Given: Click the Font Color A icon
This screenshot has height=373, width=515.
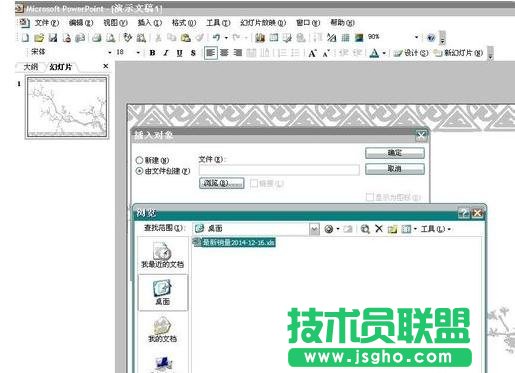Looking at the screenshot, I should click(x=374, y=53).
